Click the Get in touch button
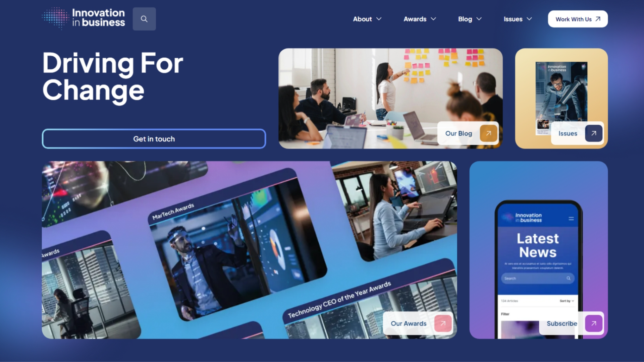Screen dimensions: 644x362 (x=154, y=139)
